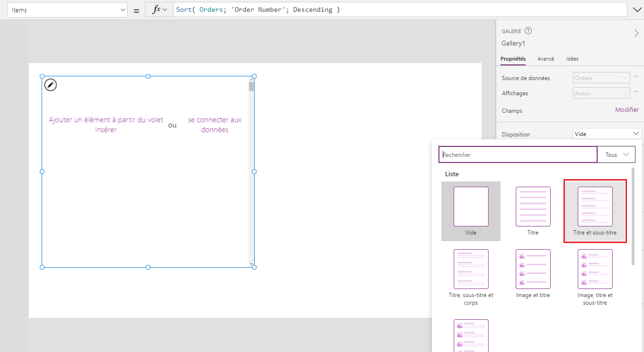Open the gallery help question mark icon
Viewport: 644px width, 352px height.
click(528, 31)
